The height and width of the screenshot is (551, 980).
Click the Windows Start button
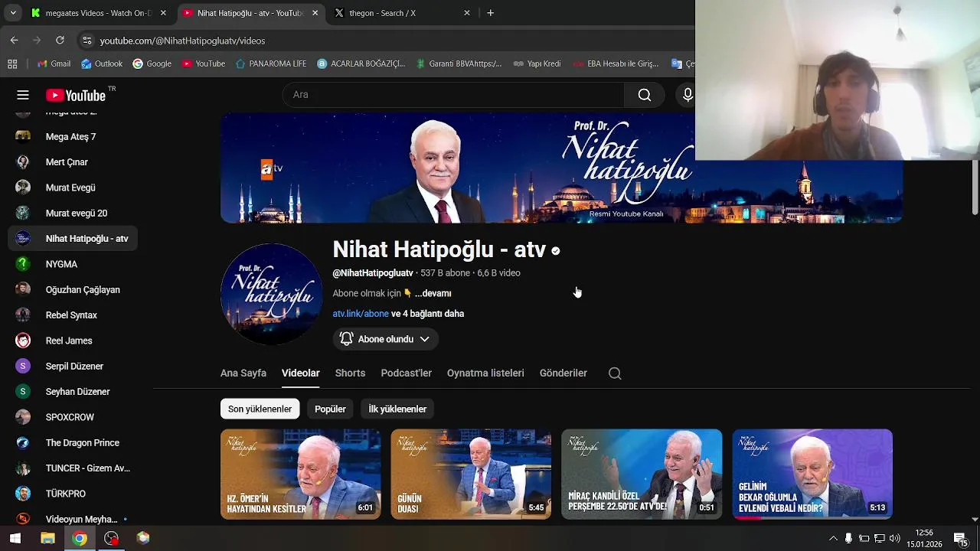pyautogui.click(x=15, y=538)
